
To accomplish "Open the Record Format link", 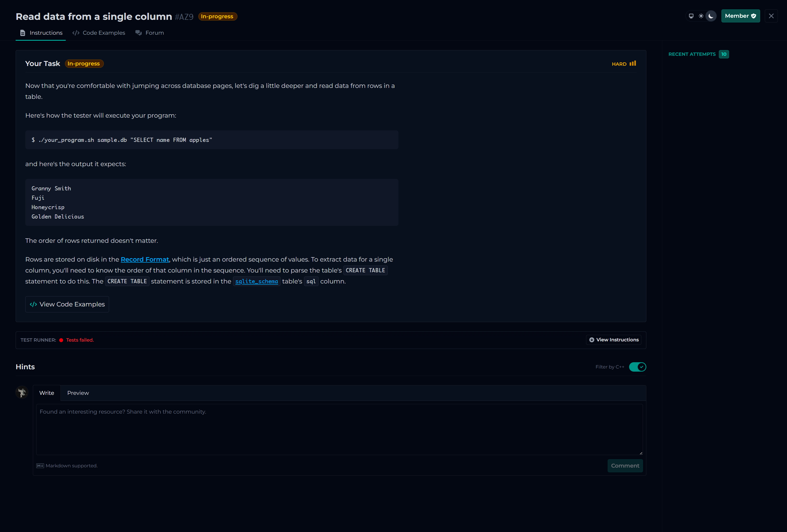I will 145,259.
